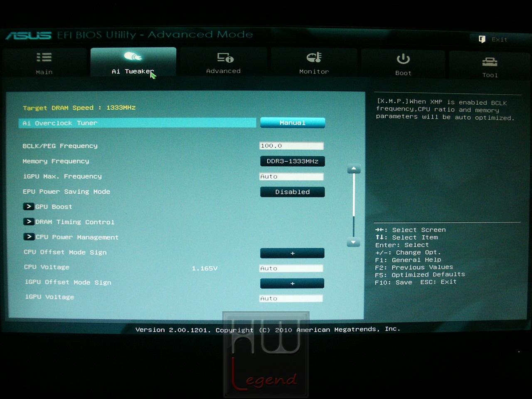This screenshot has height=399, width=532.
Task: Click the X.M.P. help description text
Action: coord(445,110)
